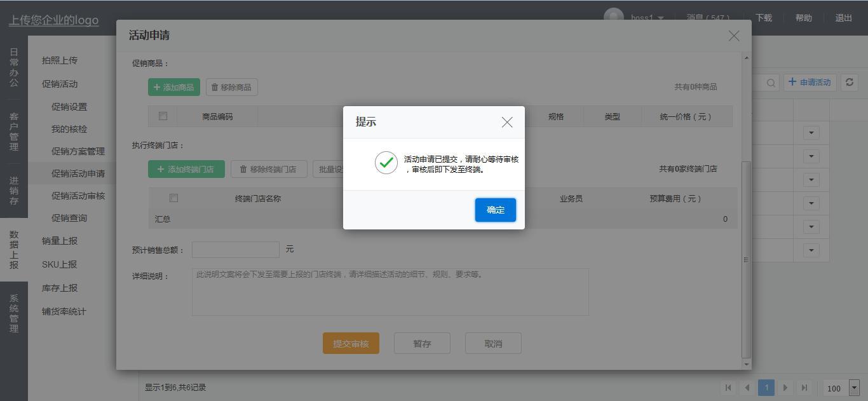This screenshot has width=868, height=401.
Task: Click the boss1 user avatar
Action: [x=613, y=17]
